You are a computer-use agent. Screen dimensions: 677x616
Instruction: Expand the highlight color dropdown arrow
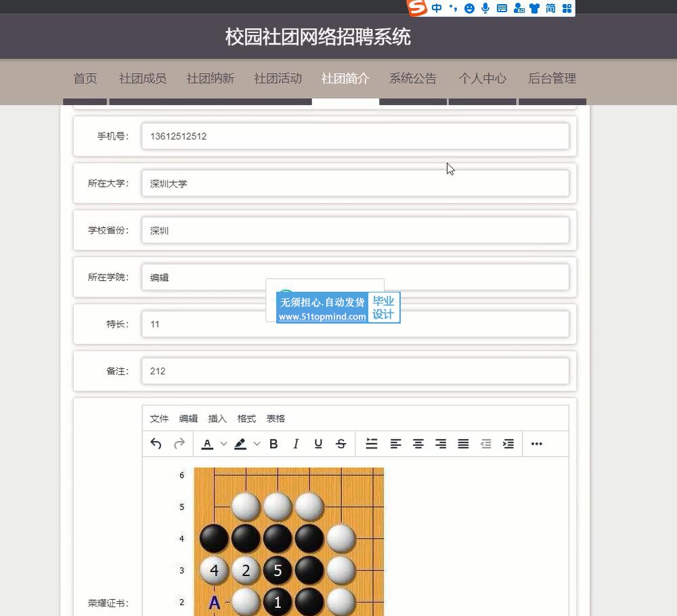tap(257, 444)
